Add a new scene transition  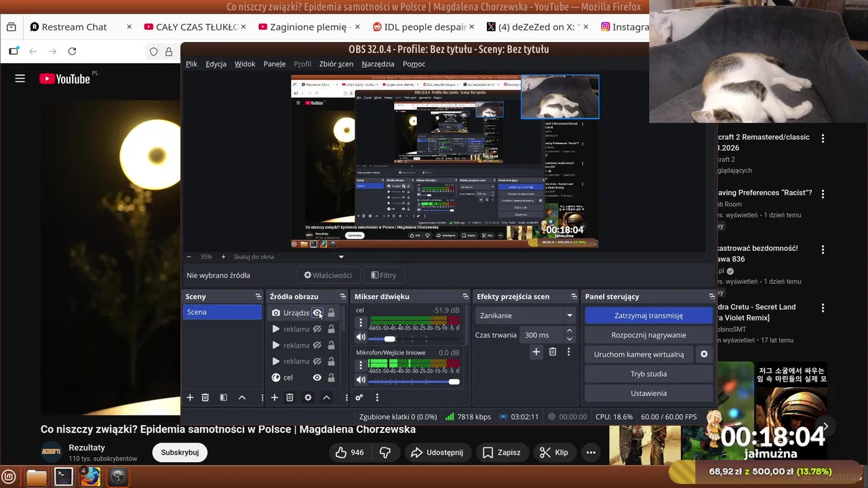536,352
